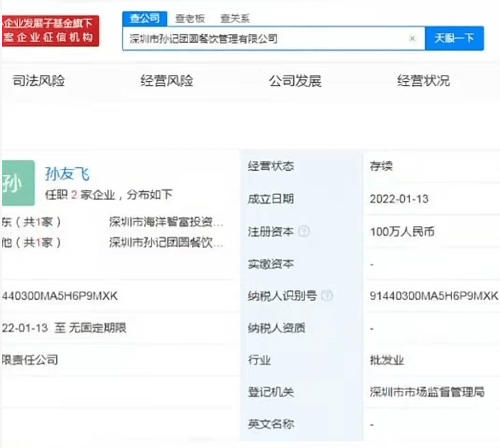
Task: Click the company name search field
Action: [265, 39]
